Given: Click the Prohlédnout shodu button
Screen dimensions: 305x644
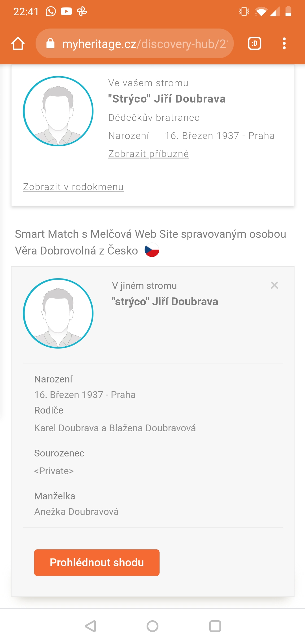Looking at the screenshot, I should [97, 563].
